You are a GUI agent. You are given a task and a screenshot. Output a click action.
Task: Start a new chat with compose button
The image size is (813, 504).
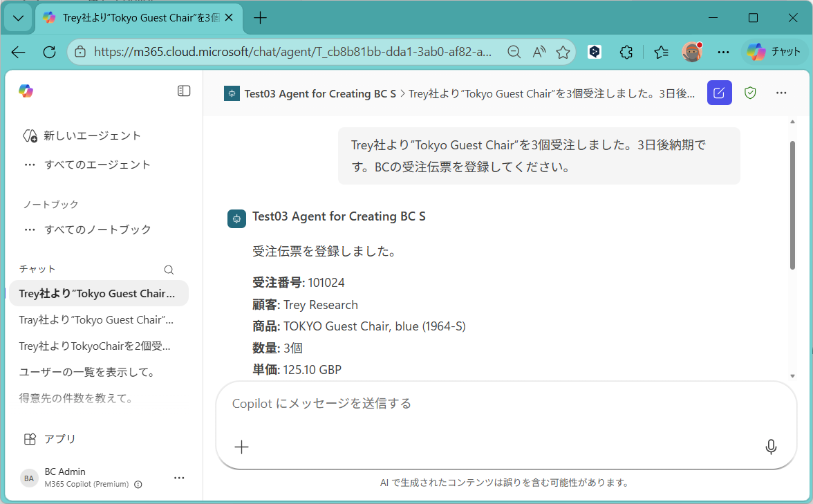(719, 93)
